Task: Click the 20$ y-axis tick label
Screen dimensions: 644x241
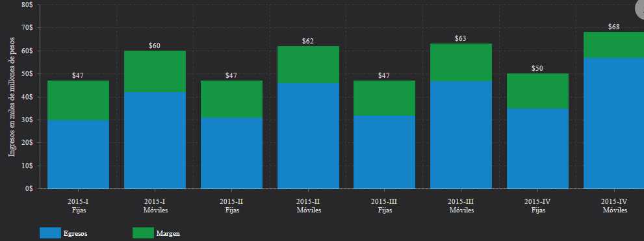Action: (28, 143)
